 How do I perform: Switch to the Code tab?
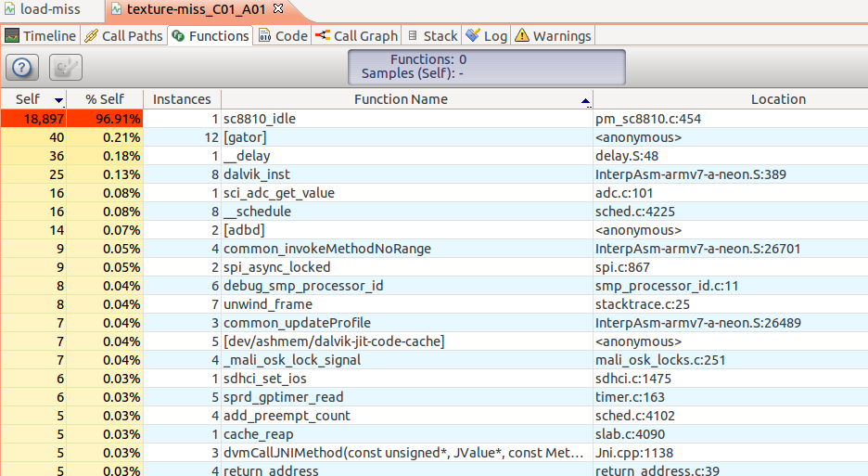click(282, 36)
